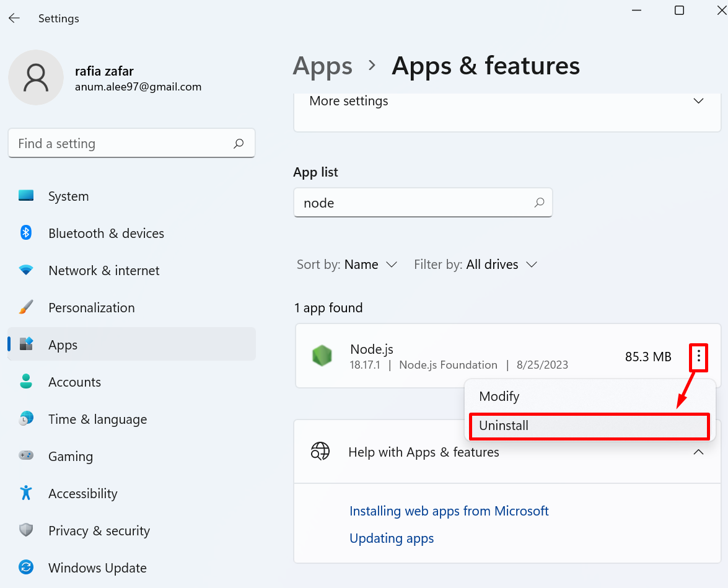728x588 pixels.
Task: Click the rafia zafar account name
Action: click(104, 71)
